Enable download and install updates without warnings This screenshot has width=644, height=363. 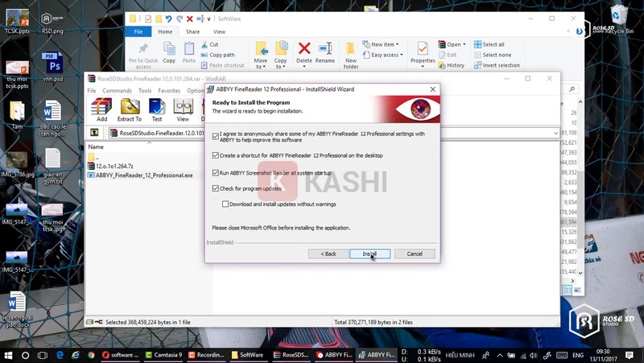(225, 204)
